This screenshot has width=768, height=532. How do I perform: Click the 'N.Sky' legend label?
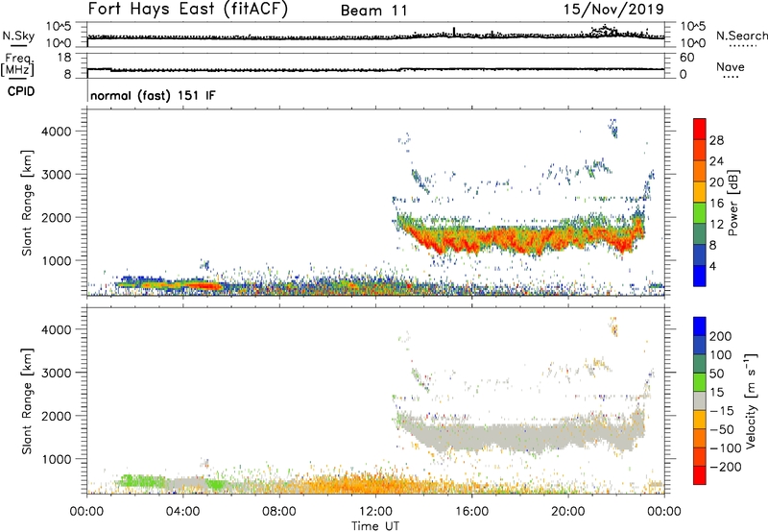pyautogui.click(x=18, y=36)
